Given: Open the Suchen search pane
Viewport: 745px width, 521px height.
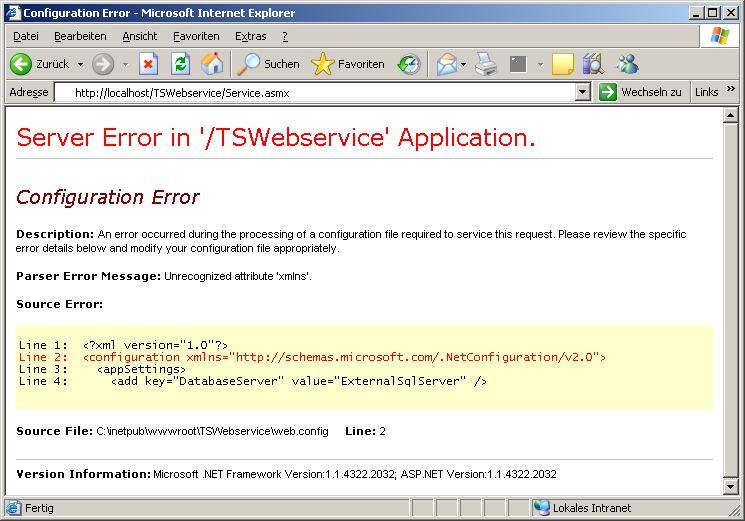Looking at the screenshot, I should 269,64.
